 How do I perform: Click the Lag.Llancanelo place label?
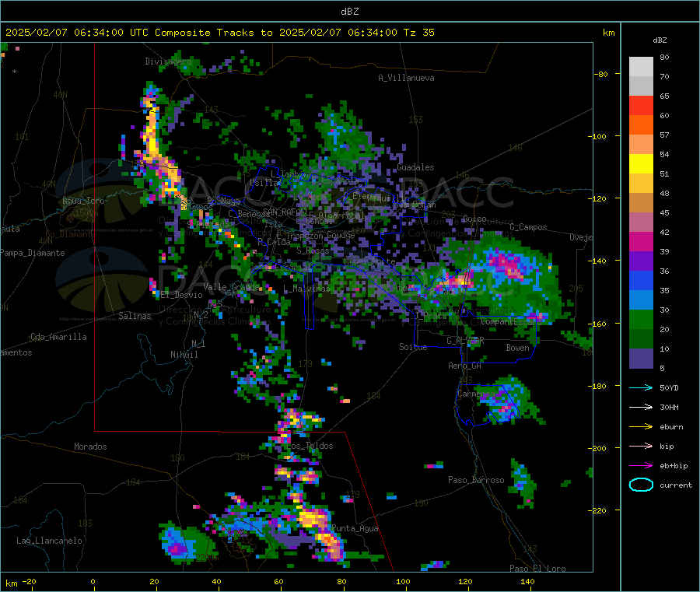coord(49,541)
